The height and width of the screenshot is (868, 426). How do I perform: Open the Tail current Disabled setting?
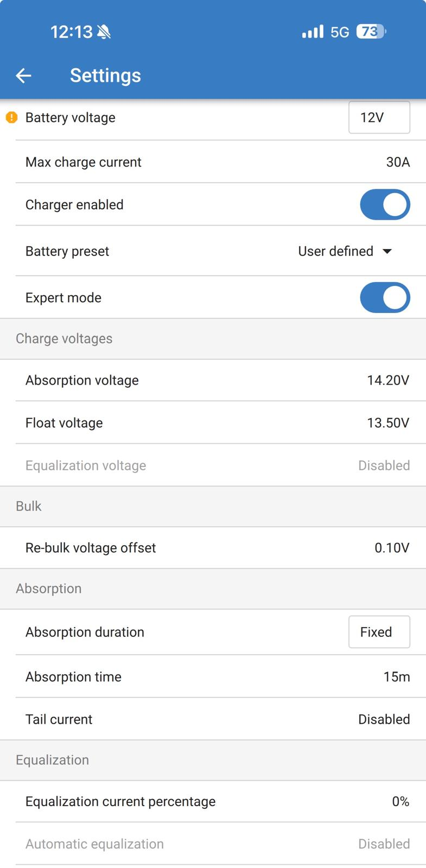point(383,719)
